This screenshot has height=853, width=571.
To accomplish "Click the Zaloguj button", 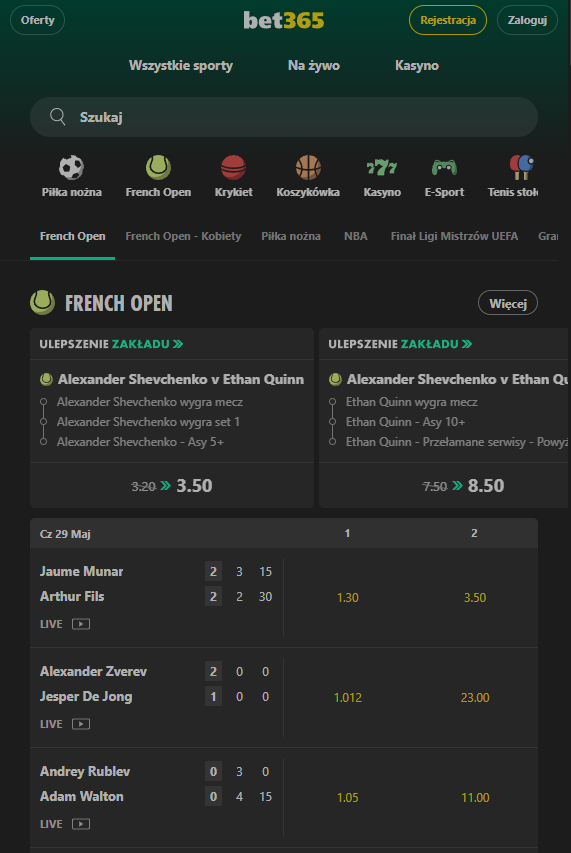I will tap(527, 20).
